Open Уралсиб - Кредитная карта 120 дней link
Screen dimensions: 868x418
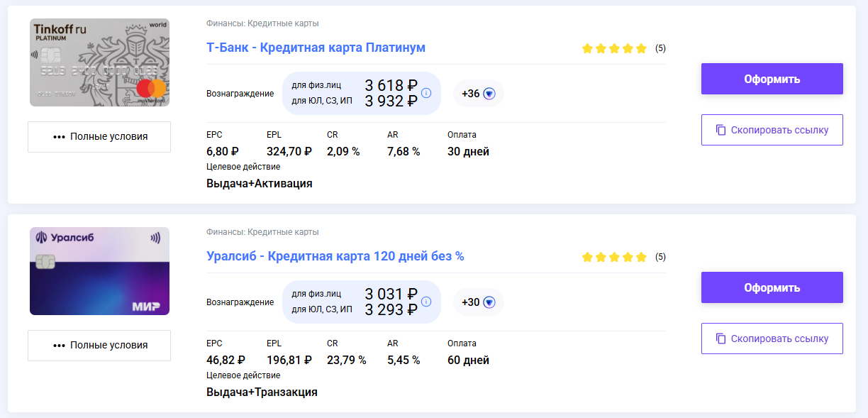pos(335,256)
